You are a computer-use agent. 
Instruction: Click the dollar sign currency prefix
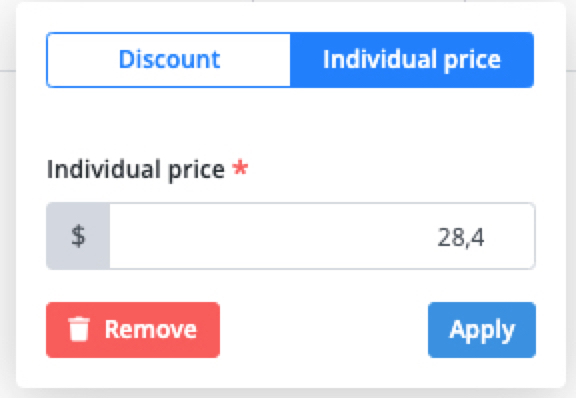(x=78, y=236)
